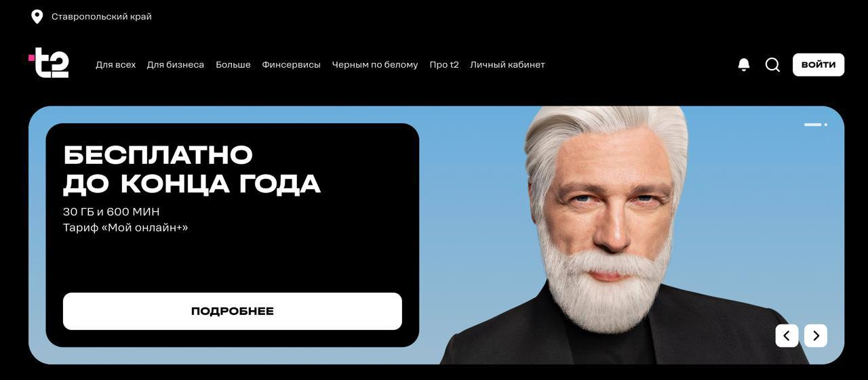The width and height of the screenshot is (868, 380).
Task: Go to Личный кабинет
Action: [x=507, y=65]
